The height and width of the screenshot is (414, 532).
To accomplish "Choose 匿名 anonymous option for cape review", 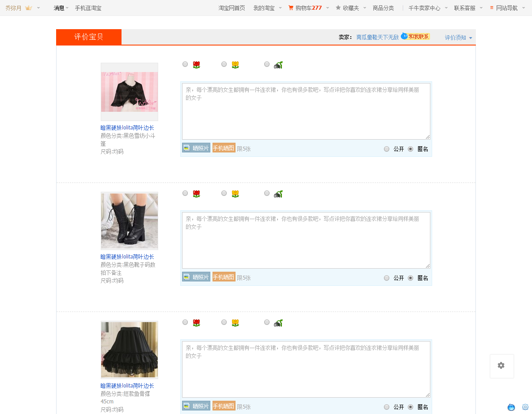I will [410, 149].
